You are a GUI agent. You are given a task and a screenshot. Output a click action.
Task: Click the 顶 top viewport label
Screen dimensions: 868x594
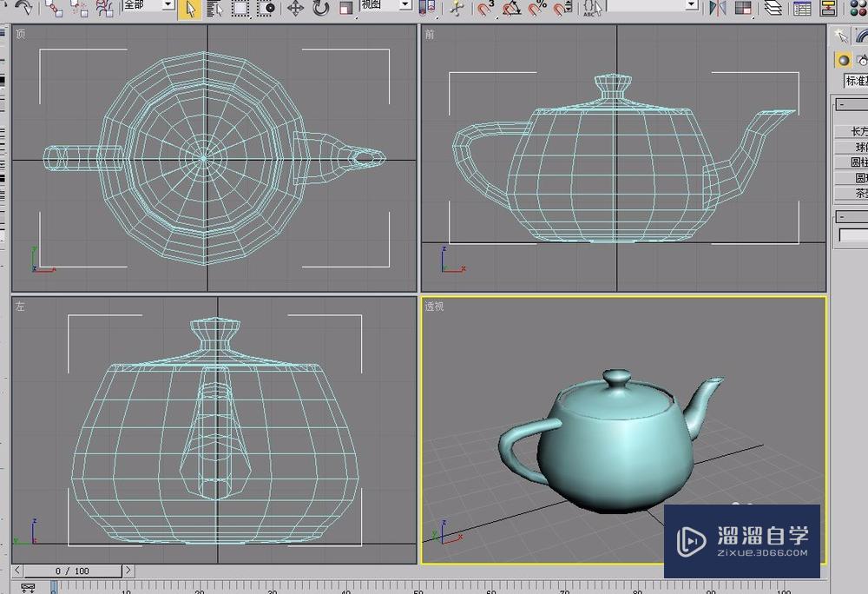coord(21,34)
